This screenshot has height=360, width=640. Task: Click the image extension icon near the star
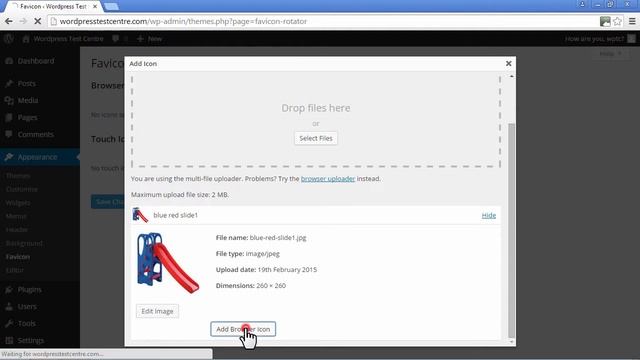pos(605,21)
